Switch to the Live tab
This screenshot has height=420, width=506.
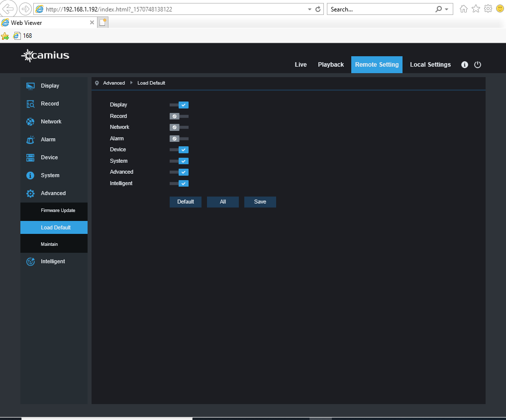point(301,65)
